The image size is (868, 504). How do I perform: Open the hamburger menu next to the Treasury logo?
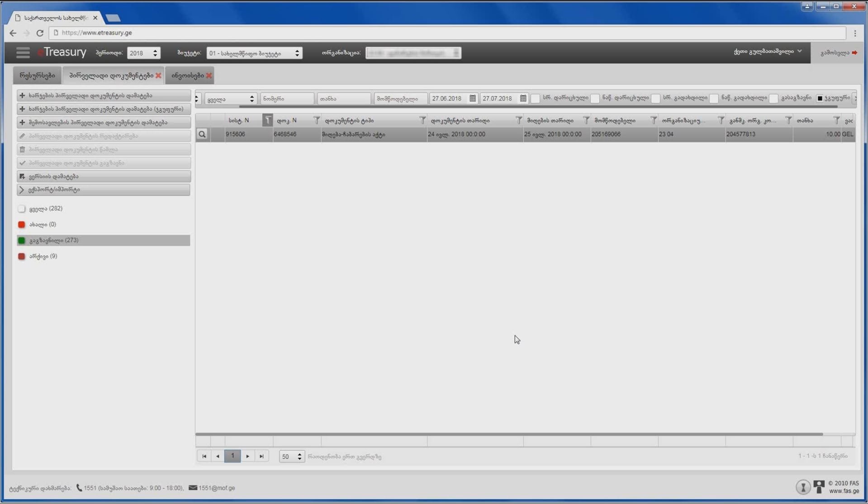coord(23,52)
